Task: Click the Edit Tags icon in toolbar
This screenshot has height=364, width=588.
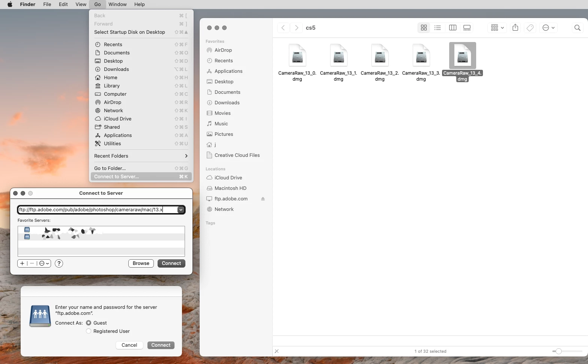Action: tap(530, 28)
